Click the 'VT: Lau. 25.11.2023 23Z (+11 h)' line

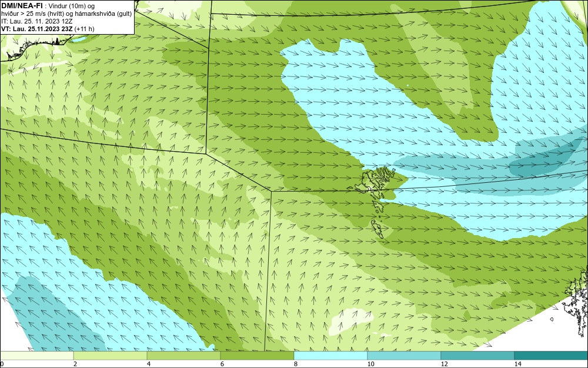(48, 29)
